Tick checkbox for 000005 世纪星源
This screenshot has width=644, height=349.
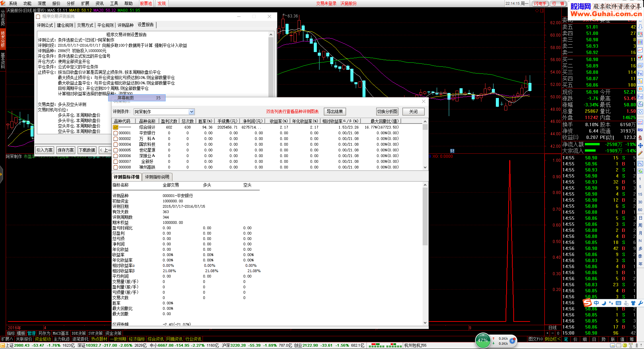coord(116,150)
